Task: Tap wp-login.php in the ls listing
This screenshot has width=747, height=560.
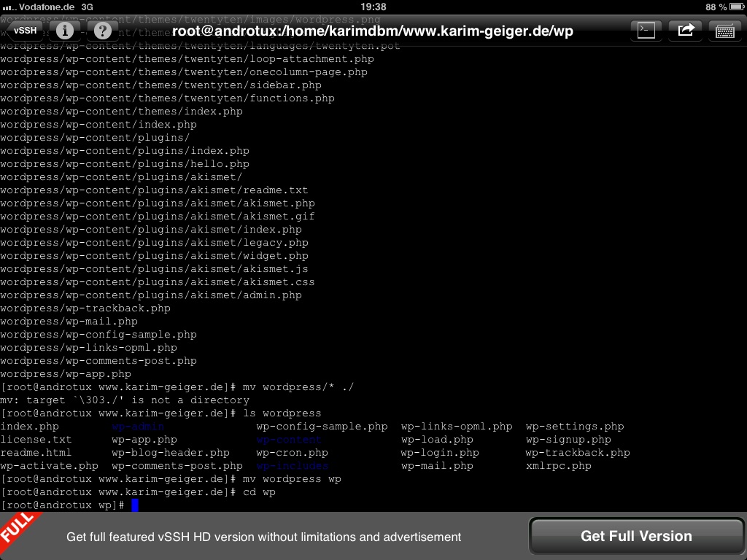Action: click(x=440, y=453)
